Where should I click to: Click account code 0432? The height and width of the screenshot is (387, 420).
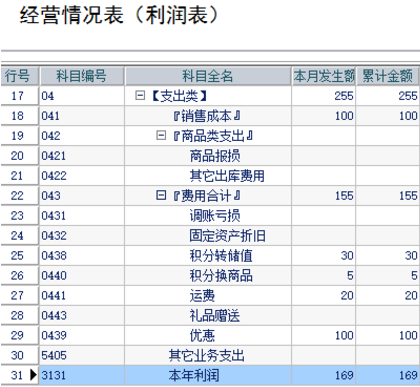point(54,236)
